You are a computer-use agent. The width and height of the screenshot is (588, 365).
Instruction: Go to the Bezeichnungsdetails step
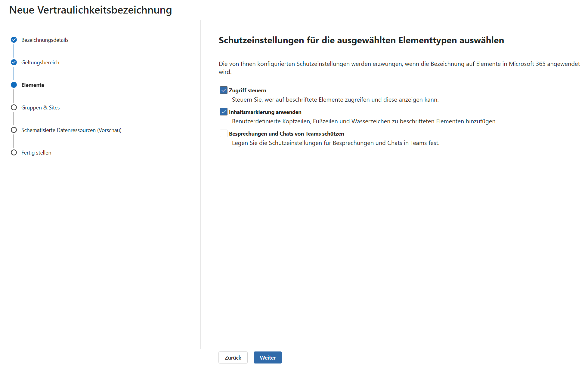tap(45, 40)
